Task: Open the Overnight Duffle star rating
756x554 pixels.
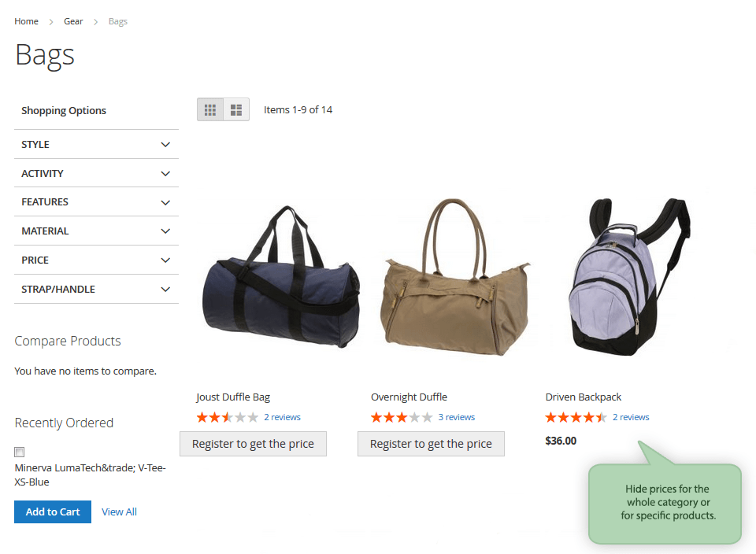Action: (402, 417)
